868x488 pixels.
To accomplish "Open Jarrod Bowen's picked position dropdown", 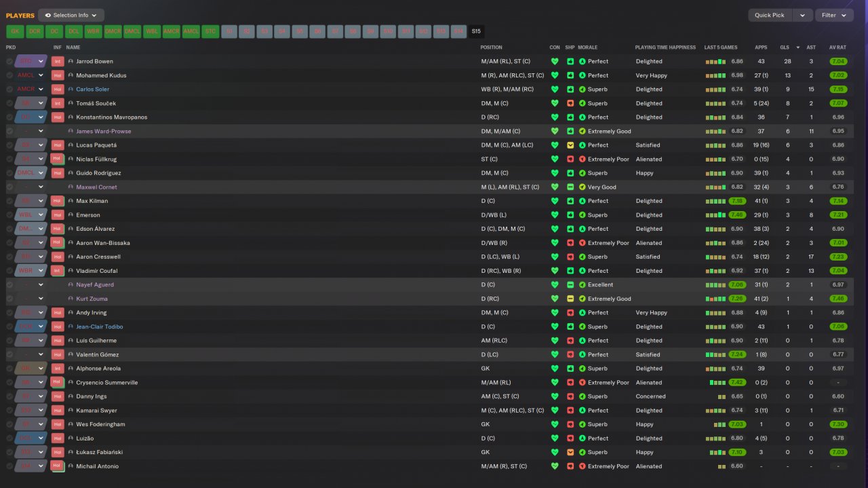I will coord(31,61).
